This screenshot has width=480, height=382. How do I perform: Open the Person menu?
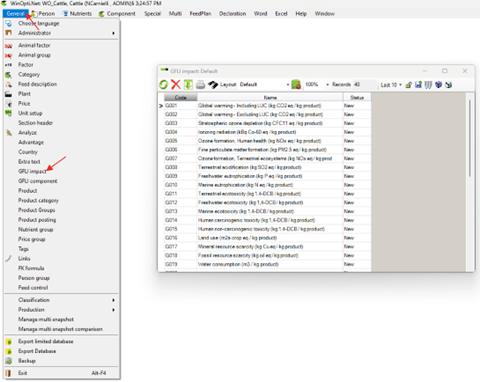click(43, 14)
